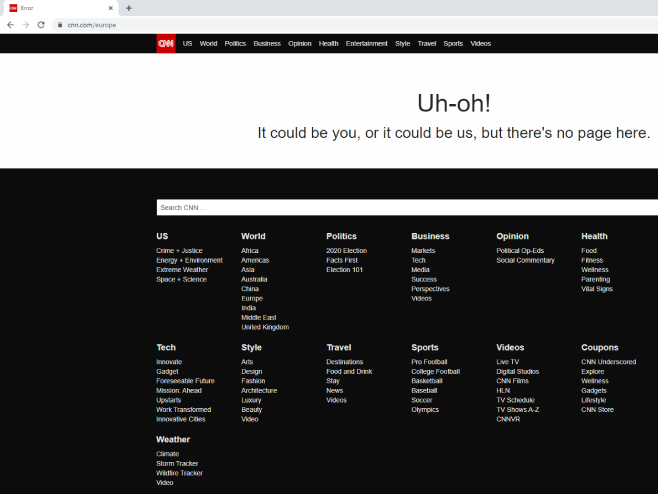Open the Innovative Cities link
This screenshot has height=494, width=658.
(181, 419)
